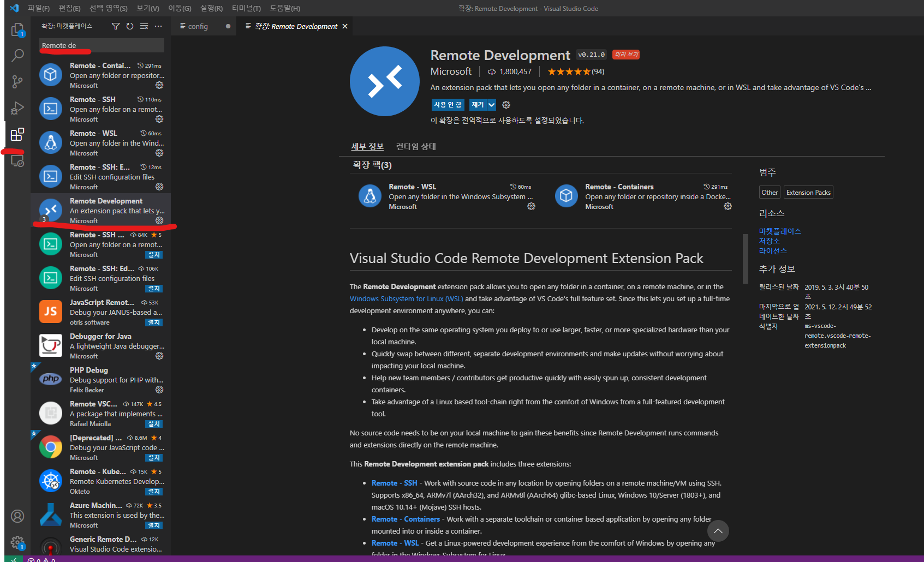Select the 런타임 상태 tab
The image size is (924, 562).
[416, 146]
